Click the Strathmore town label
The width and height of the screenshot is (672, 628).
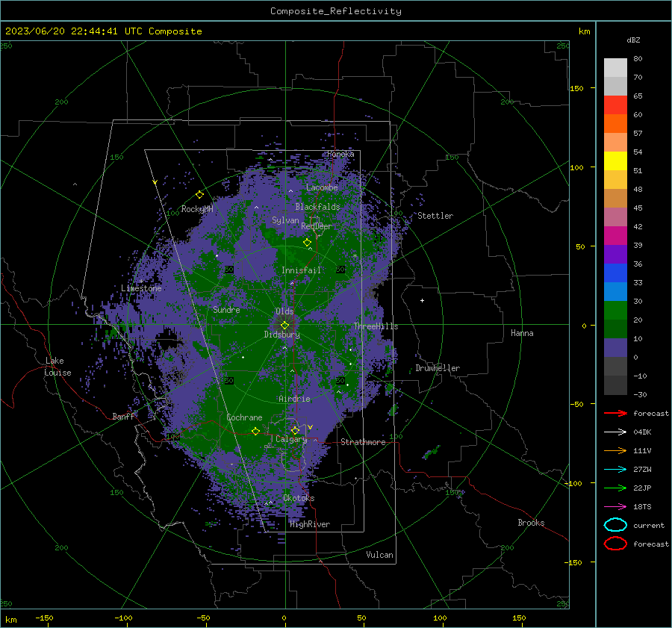(x=363, y=442)
